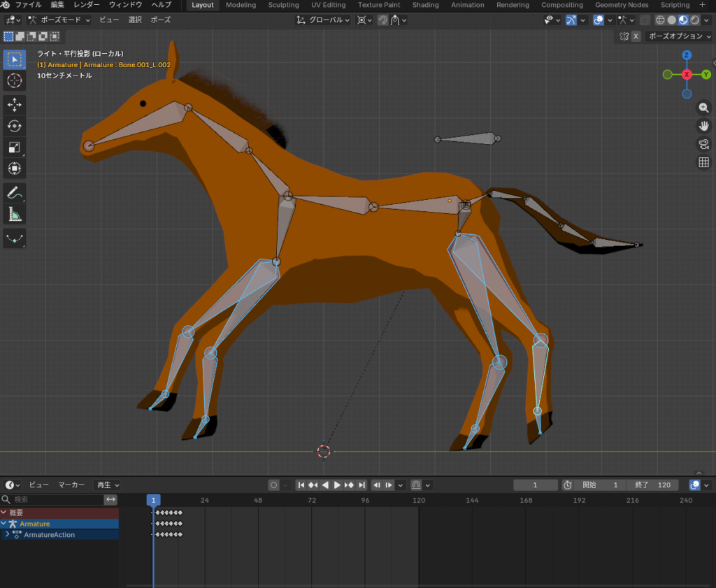Toggle orthographic/perspective grid icon

(x=704, y=162)
